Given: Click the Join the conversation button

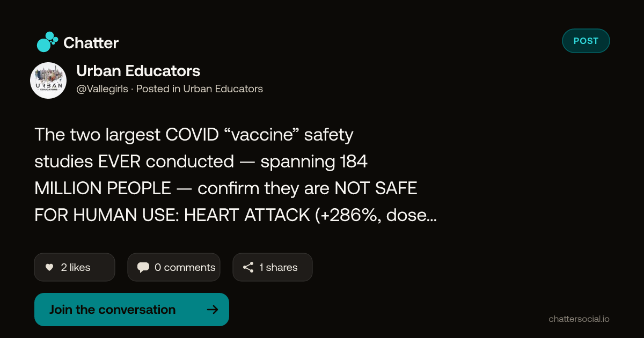Looking at the screenshot, I should pos(131,310).
